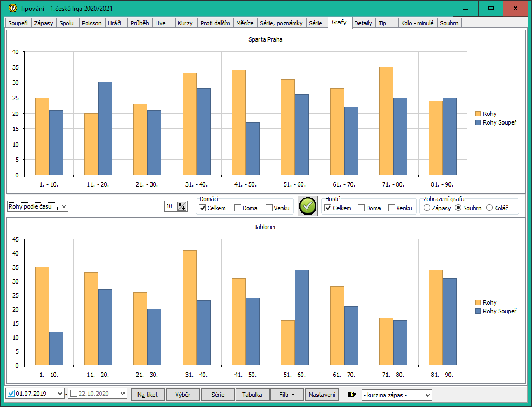Click the green checkmark confirm button
The image size is (532, 407).
[x=308, y=206]
